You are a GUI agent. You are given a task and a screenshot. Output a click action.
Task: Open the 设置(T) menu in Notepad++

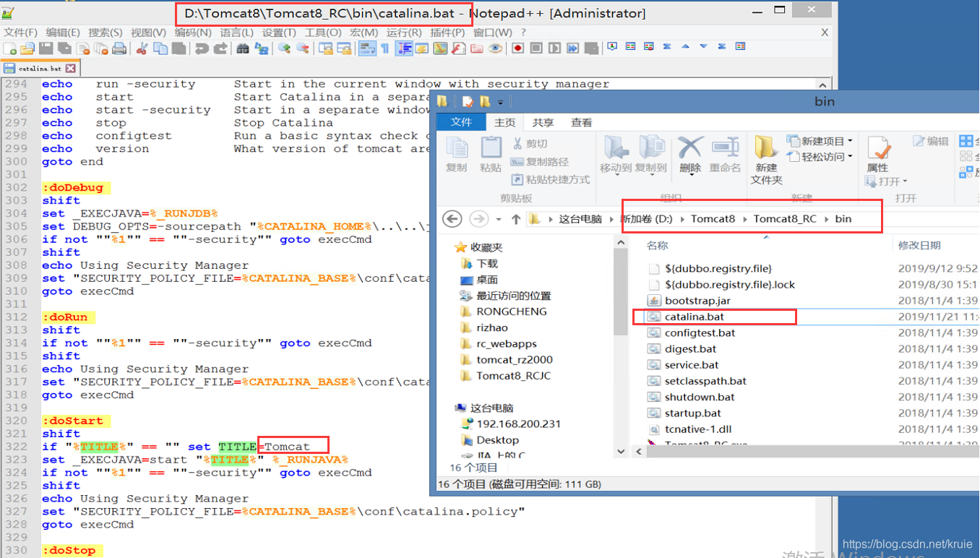pos(279,33)
